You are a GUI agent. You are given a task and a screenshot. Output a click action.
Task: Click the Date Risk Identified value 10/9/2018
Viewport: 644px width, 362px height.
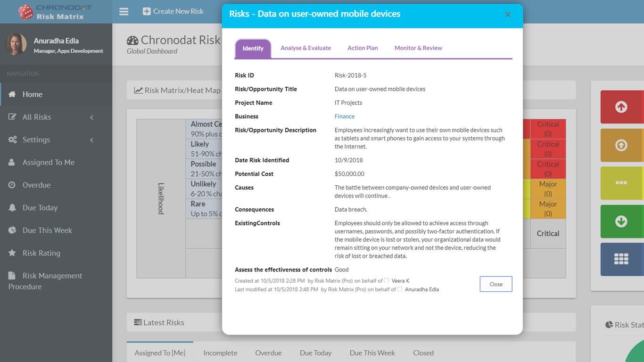(x=349, y=160)
